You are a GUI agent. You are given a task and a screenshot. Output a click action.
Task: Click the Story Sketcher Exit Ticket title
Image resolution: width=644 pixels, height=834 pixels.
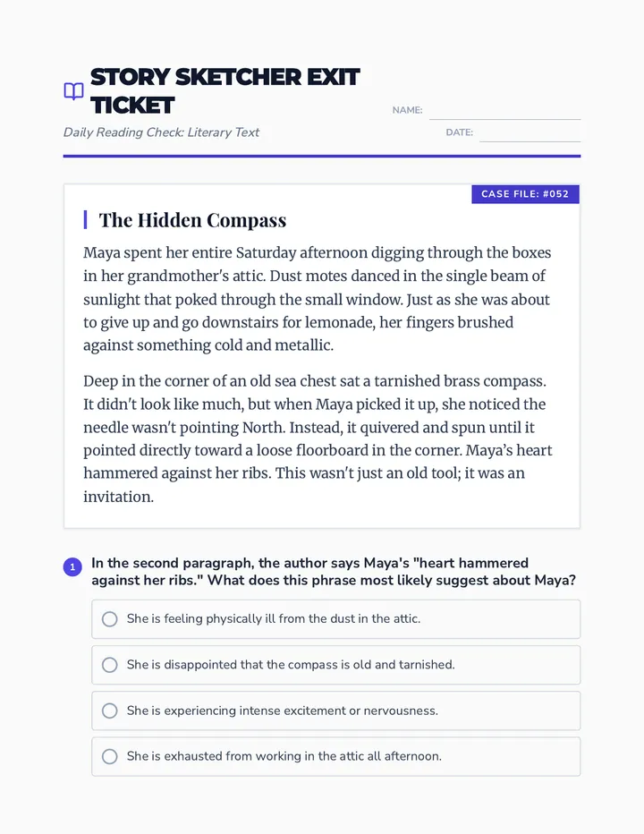[x=225, y=91]
